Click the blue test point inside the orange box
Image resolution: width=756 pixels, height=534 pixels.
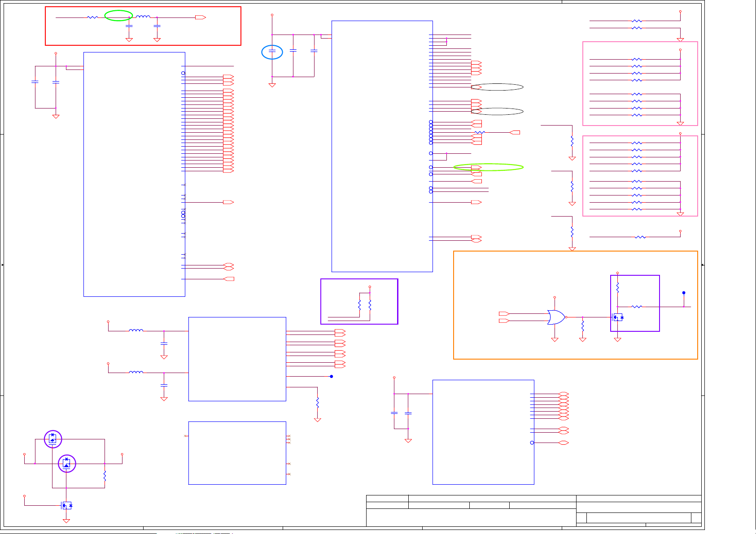(x=684, y=293)
